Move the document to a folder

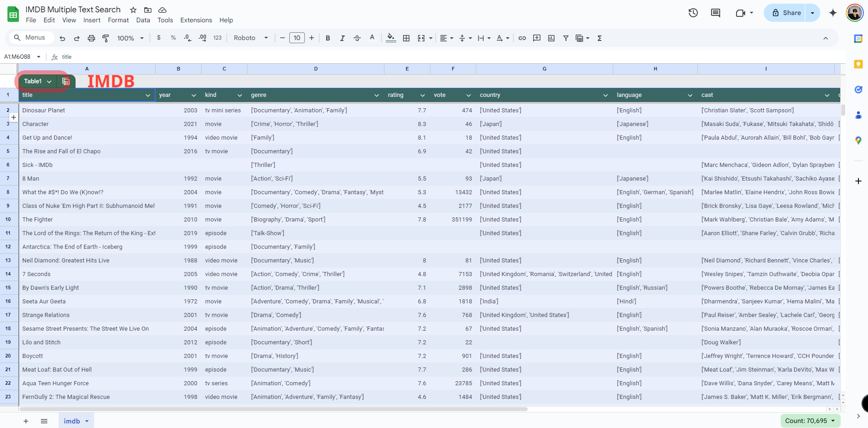click(148, 10)
